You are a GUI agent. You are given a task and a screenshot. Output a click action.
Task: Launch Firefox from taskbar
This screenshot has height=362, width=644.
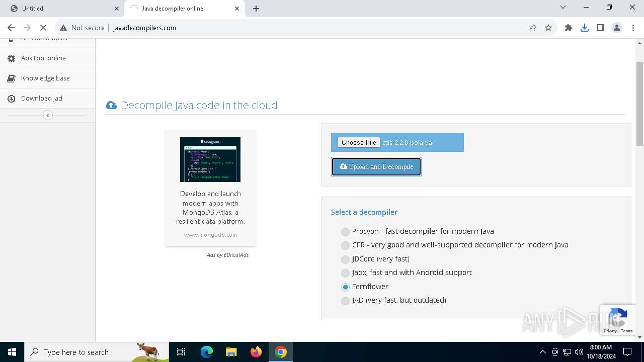point(256,352)
